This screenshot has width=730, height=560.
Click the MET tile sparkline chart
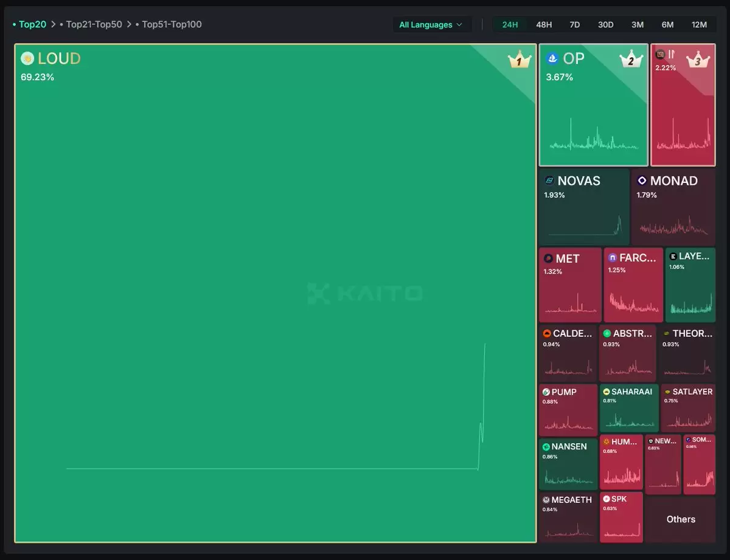[x=570, y=303]
